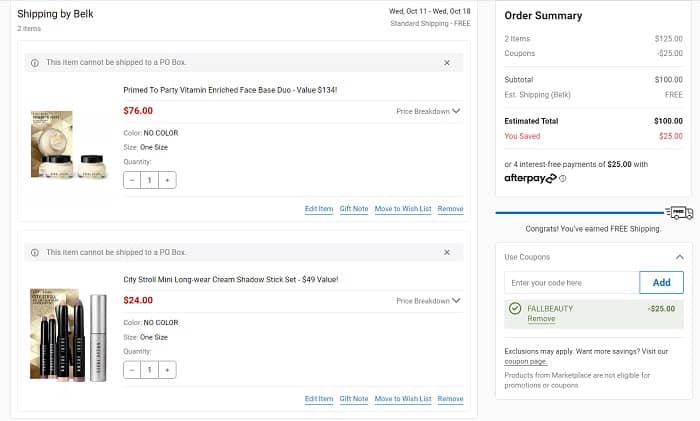The width and height of the screenshot is (700, 421).
Task: Collapse the Use Coupons section
Action: pos(680,257)
